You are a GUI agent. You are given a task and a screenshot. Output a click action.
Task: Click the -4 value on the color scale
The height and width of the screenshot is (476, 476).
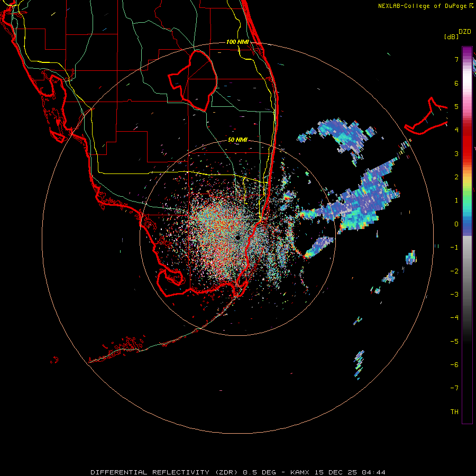(454, 318)
